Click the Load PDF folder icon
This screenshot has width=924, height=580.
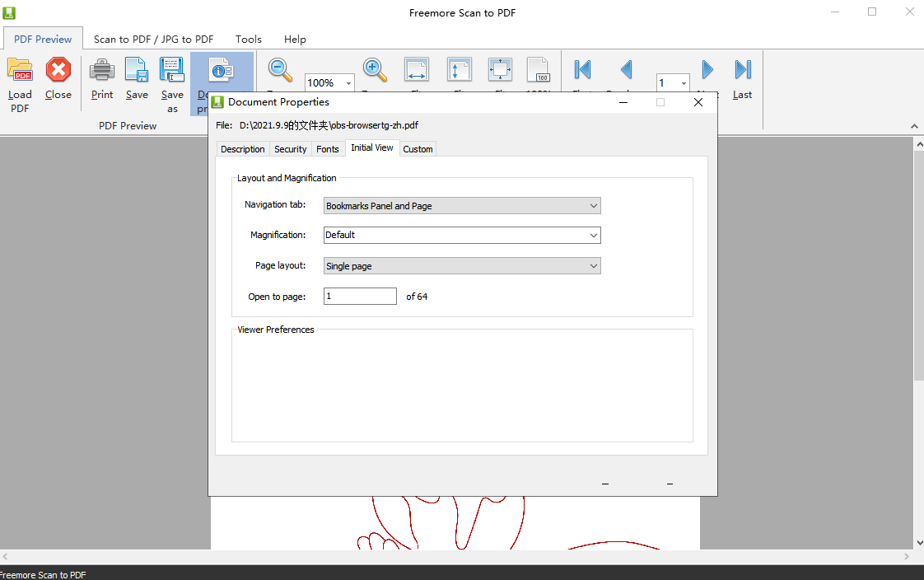click(x=20, y=70)
